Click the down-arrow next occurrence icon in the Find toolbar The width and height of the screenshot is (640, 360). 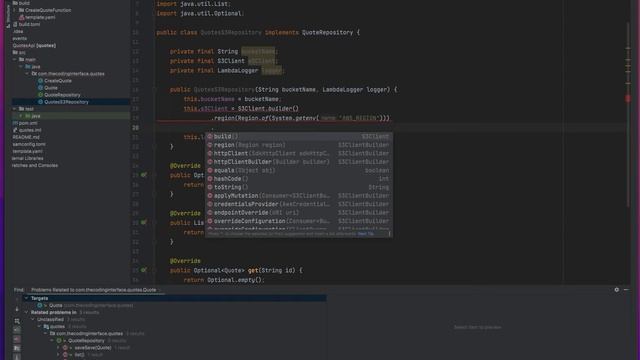coord(17,309)
